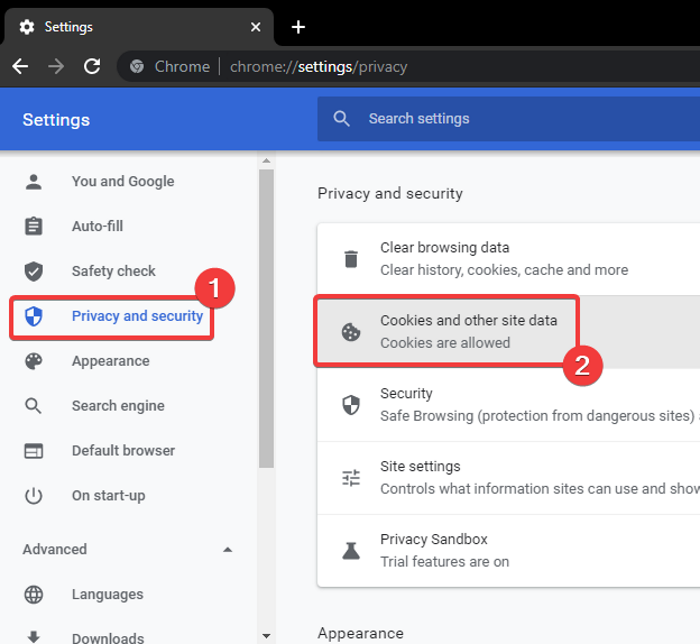The width and height of the screenshot is (700, 644).
Task: Open Cookies and other site data
Action: [468, 331]
